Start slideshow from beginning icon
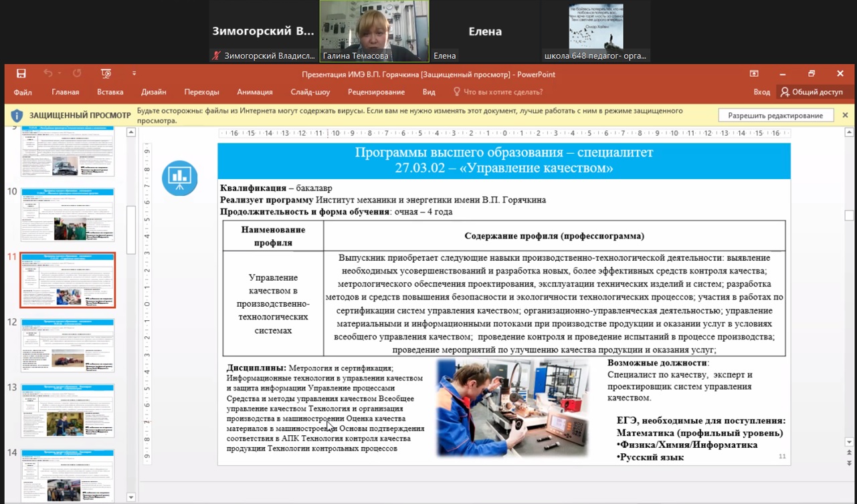Viewport: 857px width, 504px height. tap(106, 74)
